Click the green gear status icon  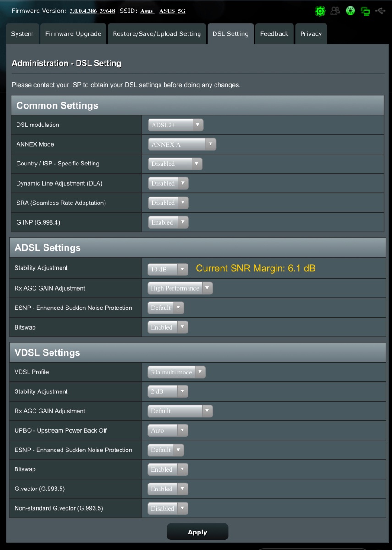tap(320, 11)
